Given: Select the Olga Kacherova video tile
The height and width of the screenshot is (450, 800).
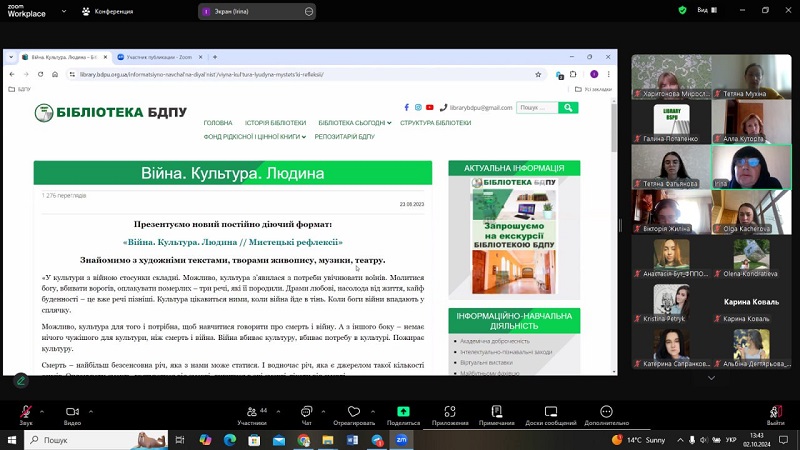Looking at the screenshot, I should 752,212.
